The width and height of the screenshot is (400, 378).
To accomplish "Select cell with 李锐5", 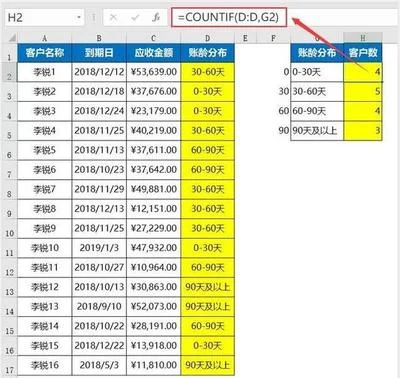I will 45,150.
